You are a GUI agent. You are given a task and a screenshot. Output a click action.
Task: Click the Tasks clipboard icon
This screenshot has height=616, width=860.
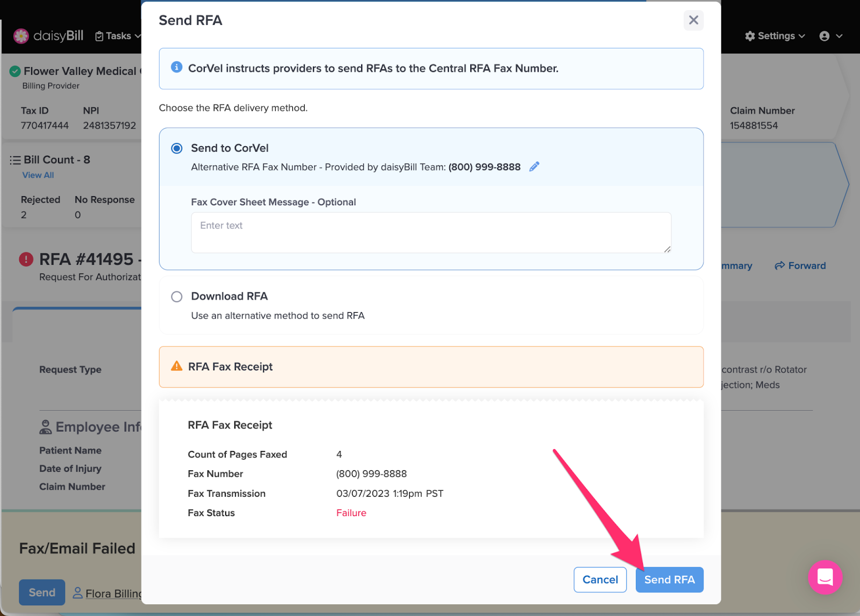click(x=99, y=36)
